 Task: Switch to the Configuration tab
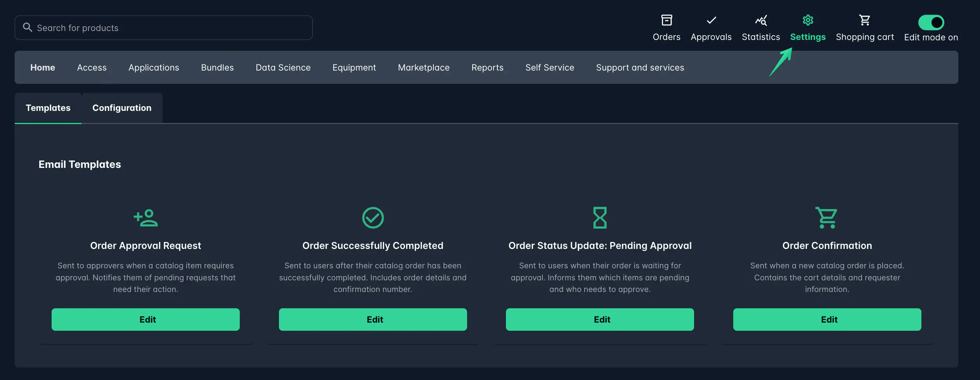pyautogui.click(x=122, y=108)
